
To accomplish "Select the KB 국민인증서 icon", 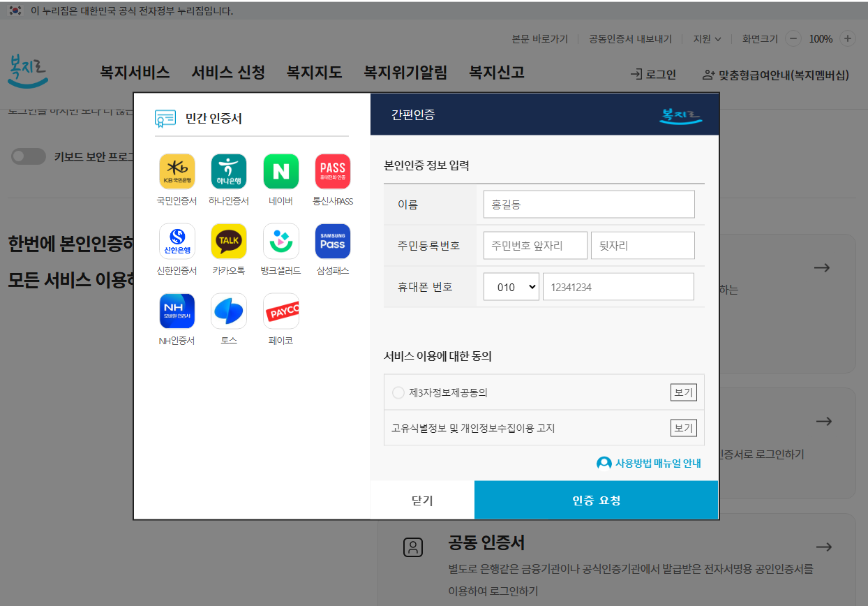I will pyautogui.click(x=177, y=172).
